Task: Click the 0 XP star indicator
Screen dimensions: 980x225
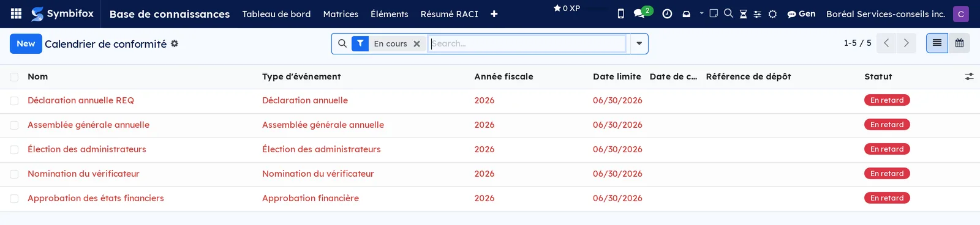Action: point(567,9)
